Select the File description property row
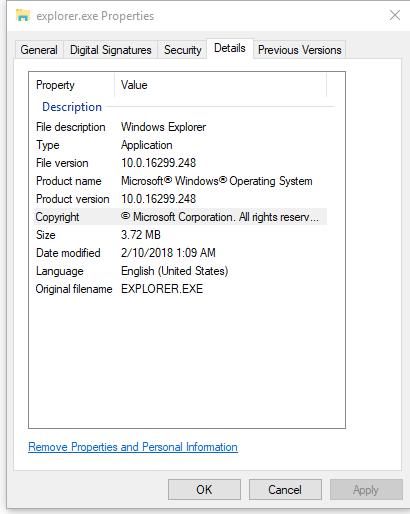Viewport: 410px width, 514px height. (x=180, y=127)
